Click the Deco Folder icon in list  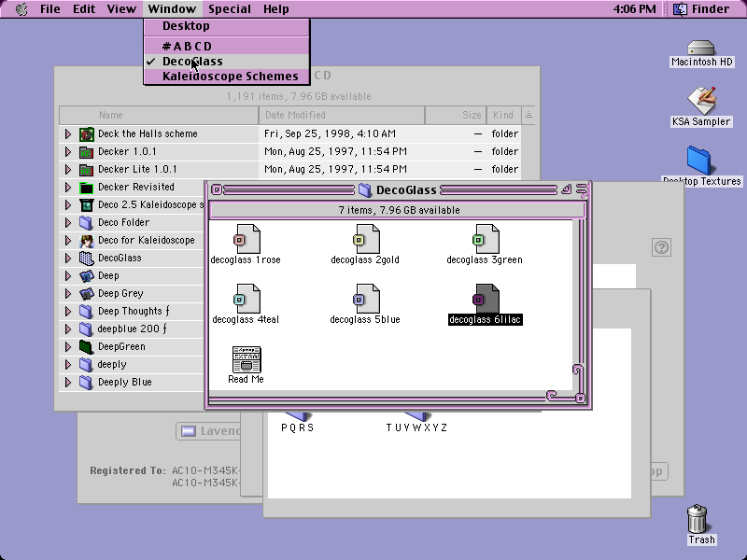[86, 223]
